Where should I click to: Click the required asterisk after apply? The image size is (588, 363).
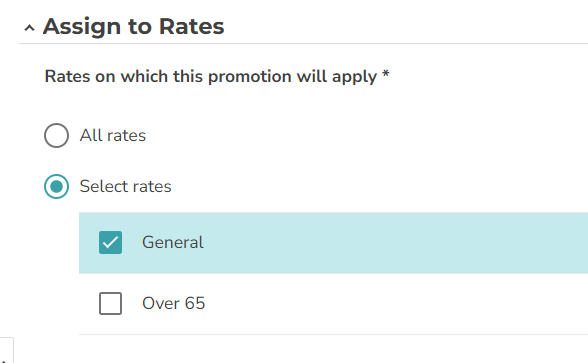click(x=386, y=75)
